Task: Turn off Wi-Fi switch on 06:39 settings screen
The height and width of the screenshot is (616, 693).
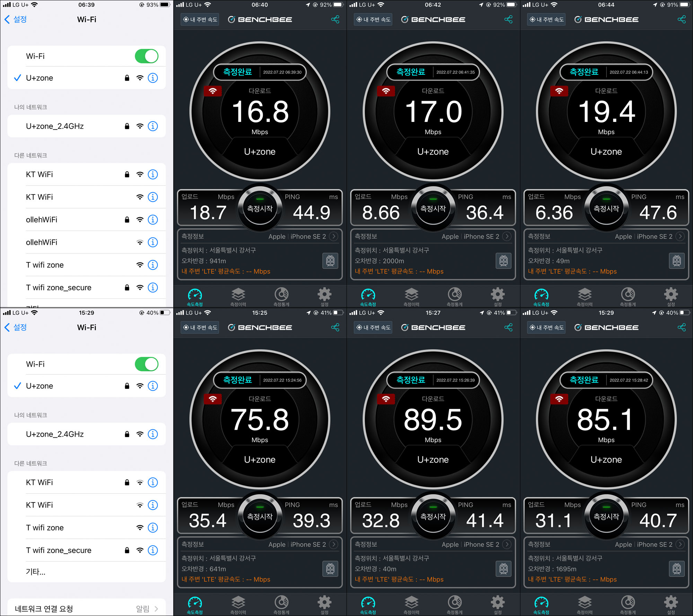Action: pyautogui.click(x=147, y=56)
